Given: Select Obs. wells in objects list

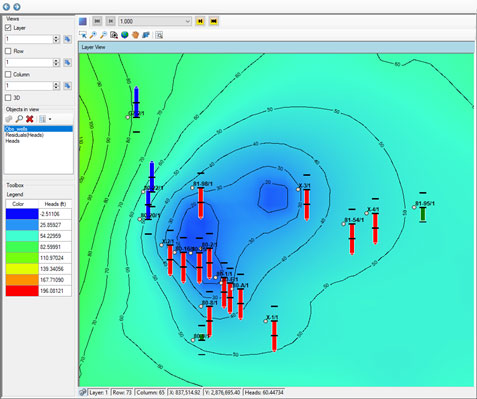Looking at the screenshot, I should pyautogui.click(x=38, y=129).
